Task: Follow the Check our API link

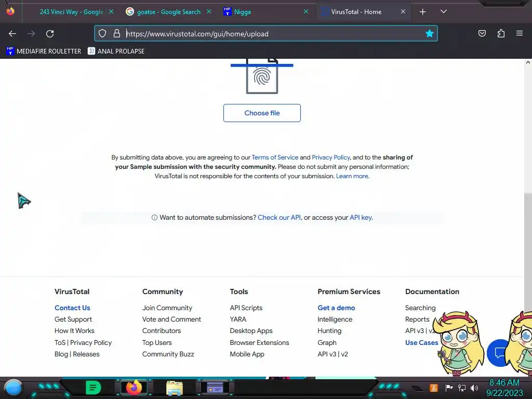Action: [x=279, y=218]
